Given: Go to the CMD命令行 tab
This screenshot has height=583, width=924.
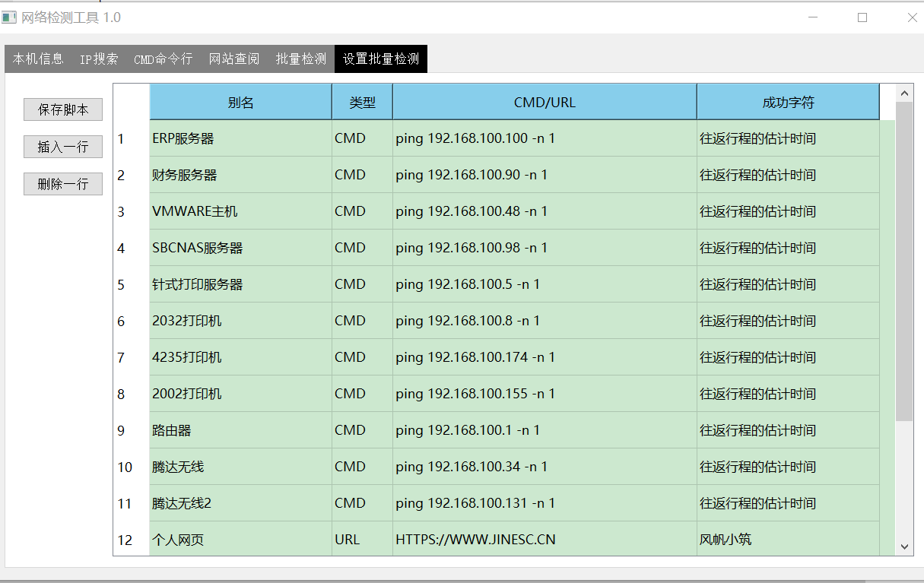Looking at the screenshot, I should click(163, 59).
